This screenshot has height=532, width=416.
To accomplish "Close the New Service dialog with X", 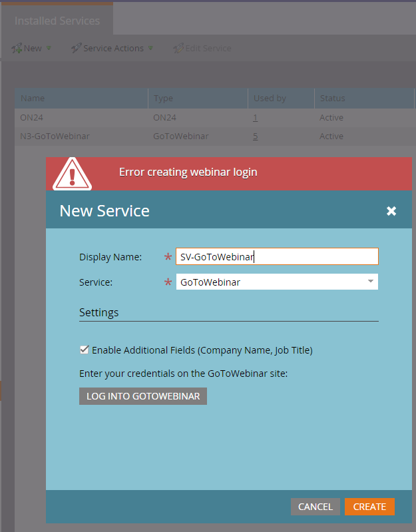I will coord(391,211).
